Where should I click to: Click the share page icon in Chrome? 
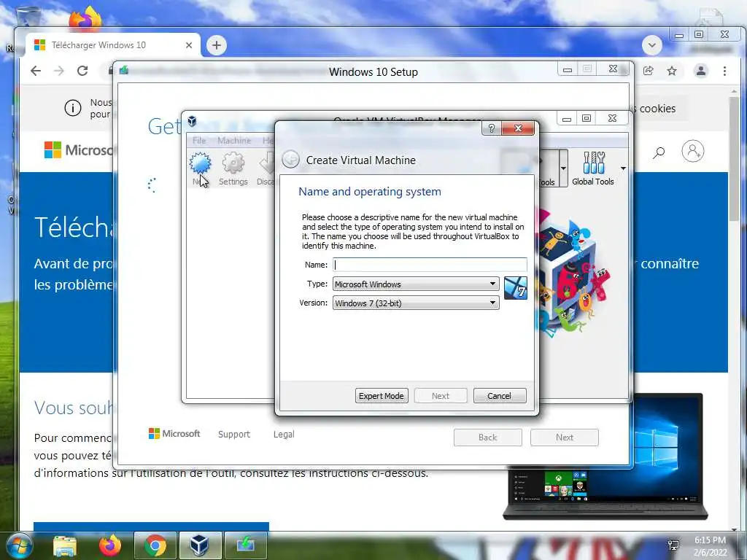click(x=648, y=71)
